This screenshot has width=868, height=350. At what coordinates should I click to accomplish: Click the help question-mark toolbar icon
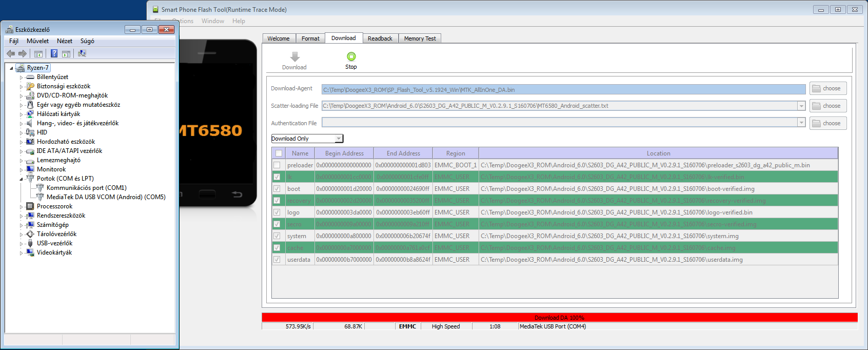[x=54, y=53]
